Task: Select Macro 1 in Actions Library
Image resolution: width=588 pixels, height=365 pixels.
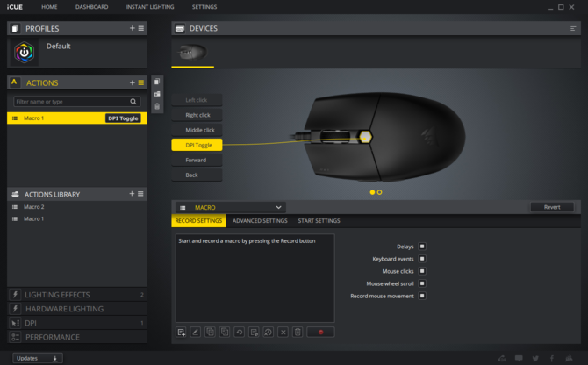Action: point(77,218)
